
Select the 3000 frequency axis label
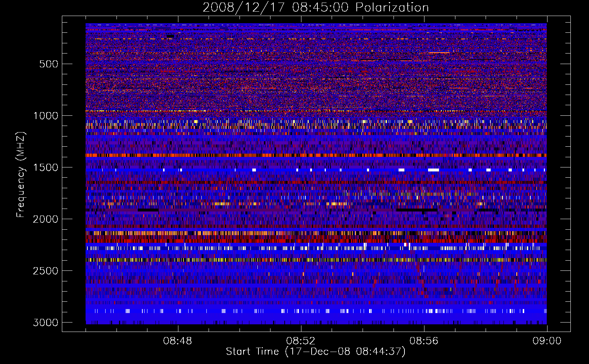pos(46,323)
